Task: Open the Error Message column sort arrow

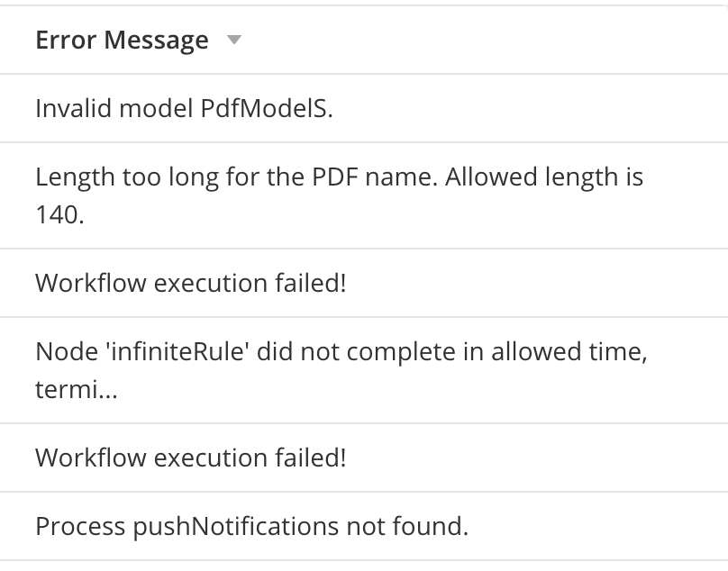Action: pyautogui.click(x=234, y=40)
